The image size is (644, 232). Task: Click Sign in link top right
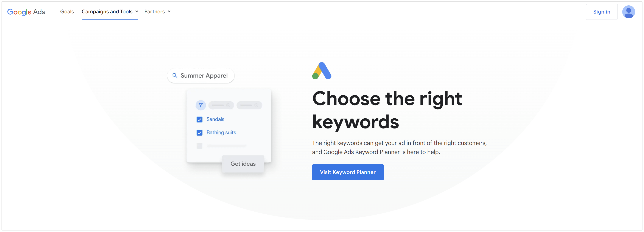(601, 11)
